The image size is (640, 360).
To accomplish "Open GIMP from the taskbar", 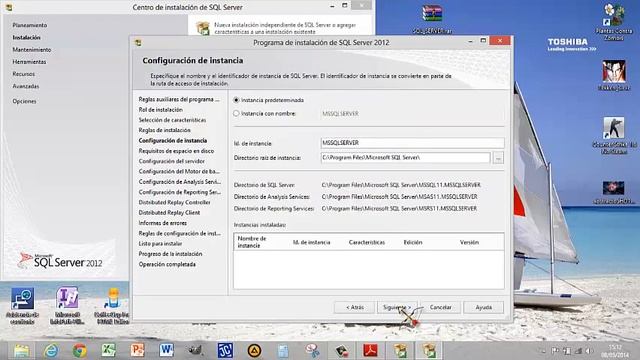I will point(196,350).
